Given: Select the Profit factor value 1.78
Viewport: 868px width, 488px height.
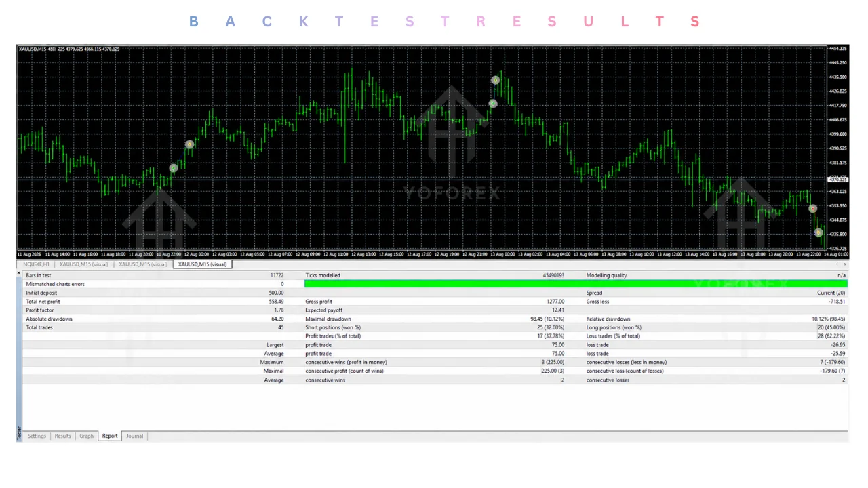Looking at the screenshot, I should click(x=279, y=310).
